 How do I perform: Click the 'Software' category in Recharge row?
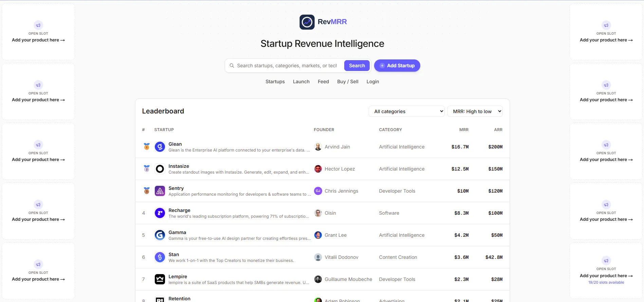pos(389,213)
